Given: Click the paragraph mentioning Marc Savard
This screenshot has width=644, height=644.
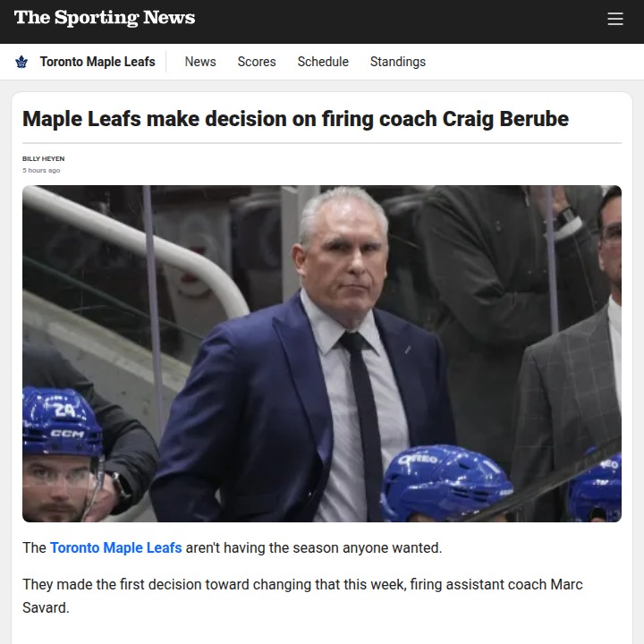Looking at the screenshot, I should tap(302, 596).
